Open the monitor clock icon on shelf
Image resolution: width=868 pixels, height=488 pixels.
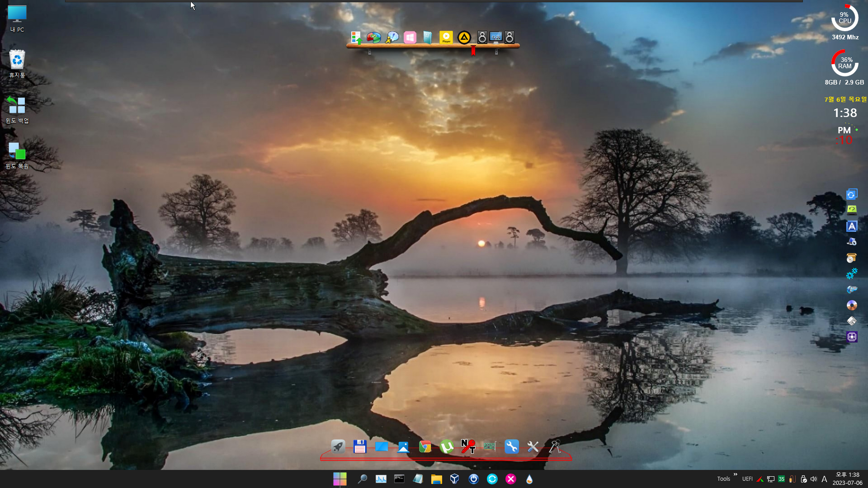(496, 37)
